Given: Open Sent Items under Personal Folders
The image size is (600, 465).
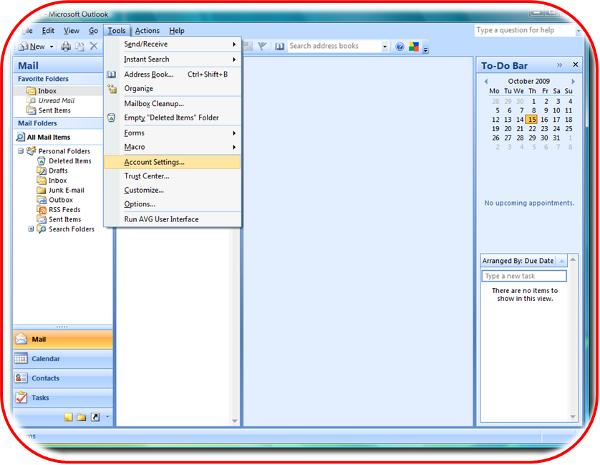Looking at the screenshot, I should (x=65, y=219).
